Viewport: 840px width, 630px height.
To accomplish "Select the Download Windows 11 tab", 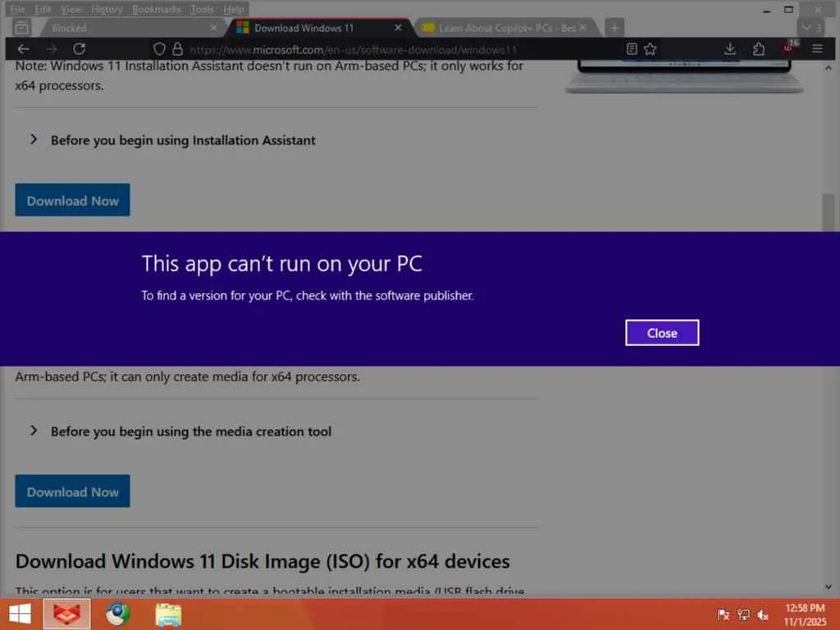I will click(x=319, y=28).
